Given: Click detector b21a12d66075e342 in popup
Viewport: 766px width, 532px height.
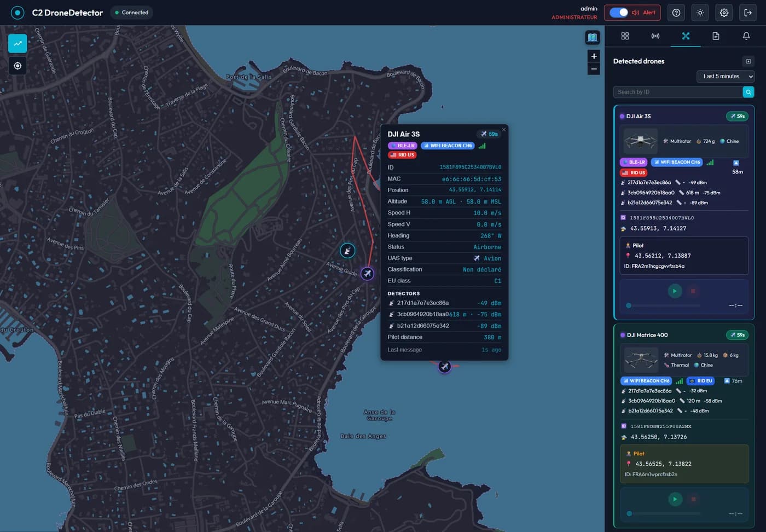Looking at the screenshot, I should tap(423, 326).
